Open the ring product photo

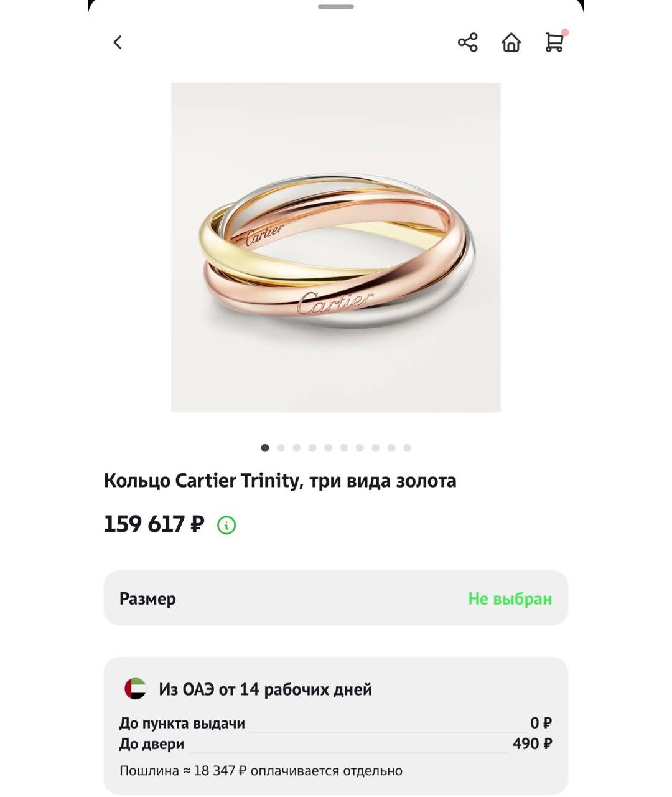click(336, 246)
